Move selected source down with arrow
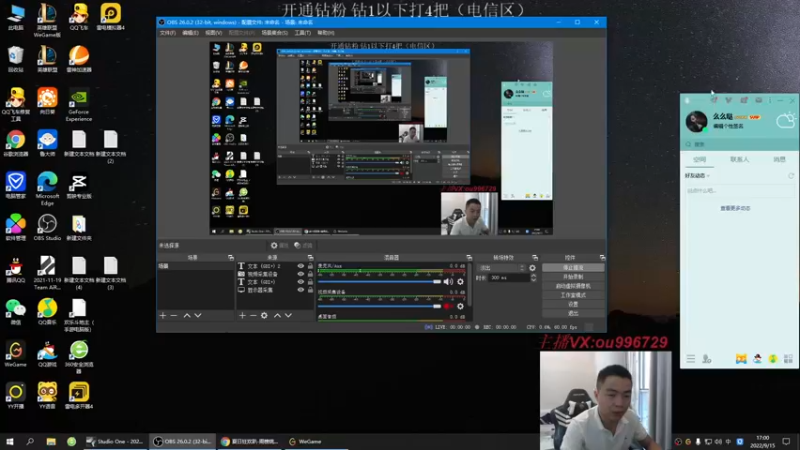The height and width of the screenshot is (450, 800). (288, 316)
